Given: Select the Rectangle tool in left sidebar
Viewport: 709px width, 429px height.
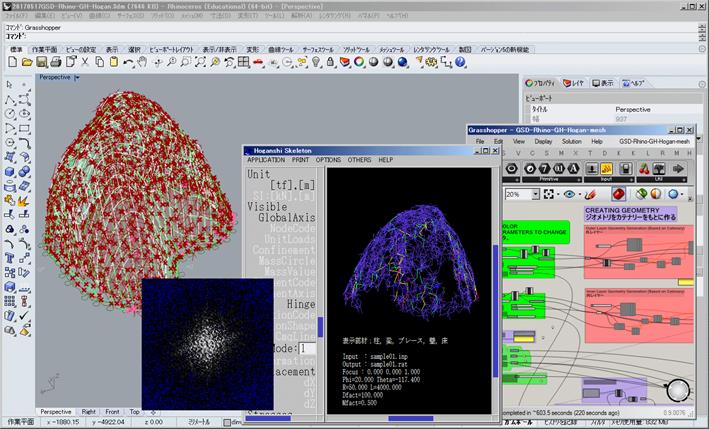Looking at the screenshot, I should (x=24, y=128).
